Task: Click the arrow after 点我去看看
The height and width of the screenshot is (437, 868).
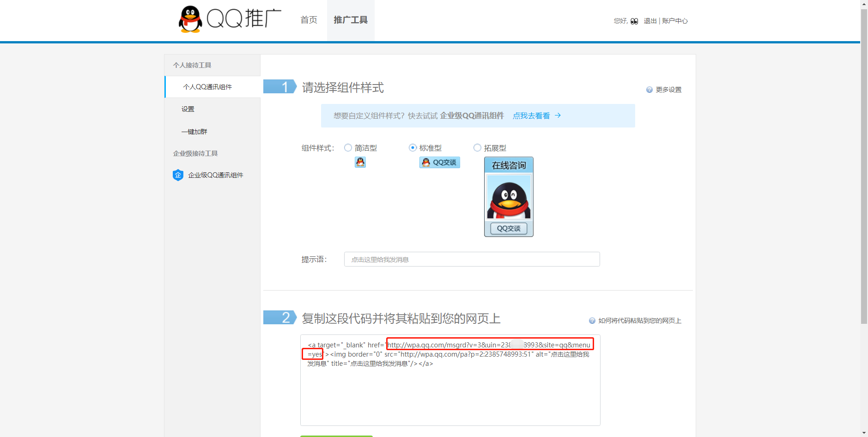Action: [558, 115]
